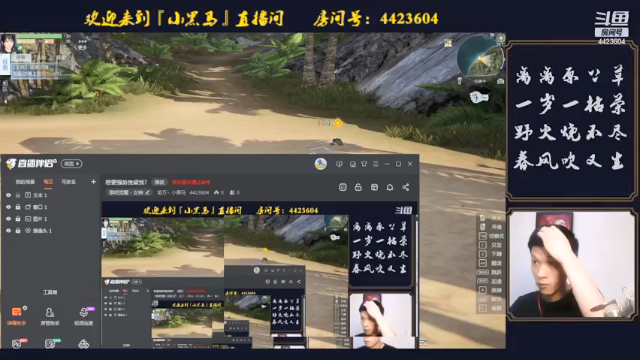Click the orange diamond quest marker
Screen dimensions: 640x360
(338, 123)
